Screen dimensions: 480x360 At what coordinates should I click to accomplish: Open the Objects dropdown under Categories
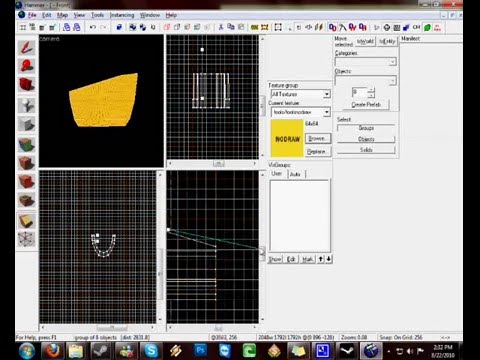[x=392, y=81]
